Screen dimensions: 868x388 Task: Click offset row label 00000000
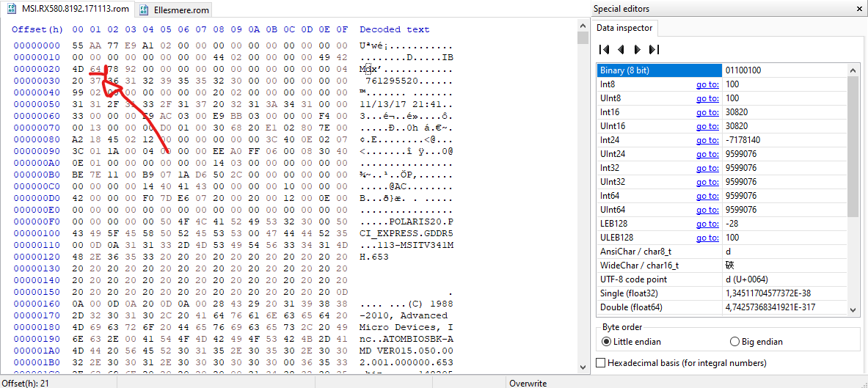tap(37, 46)
